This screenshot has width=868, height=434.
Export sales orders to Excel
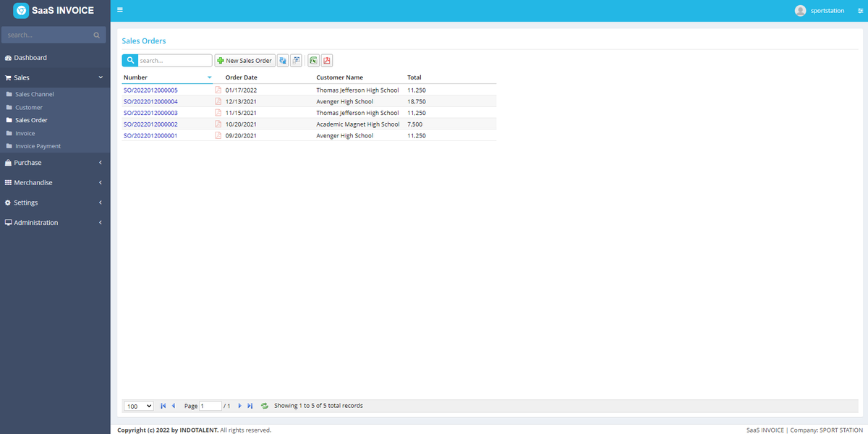312,60
